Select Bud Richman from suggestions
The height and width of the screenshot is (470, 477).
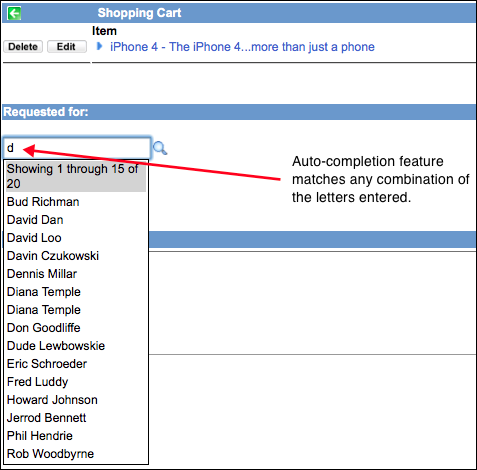pyautogui.click(x=76, y=202)
